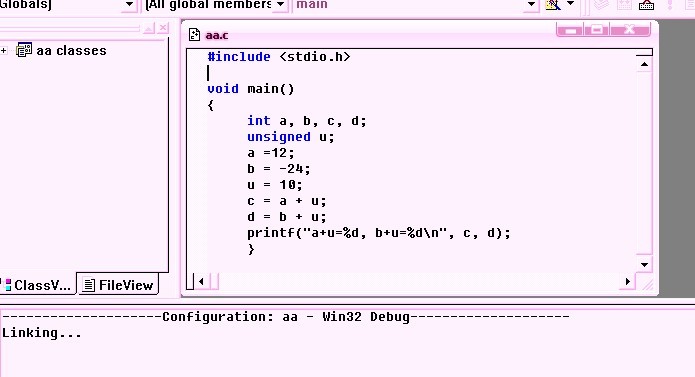Open the All global members dropdown
695x377 pixels.
(281, 4)
